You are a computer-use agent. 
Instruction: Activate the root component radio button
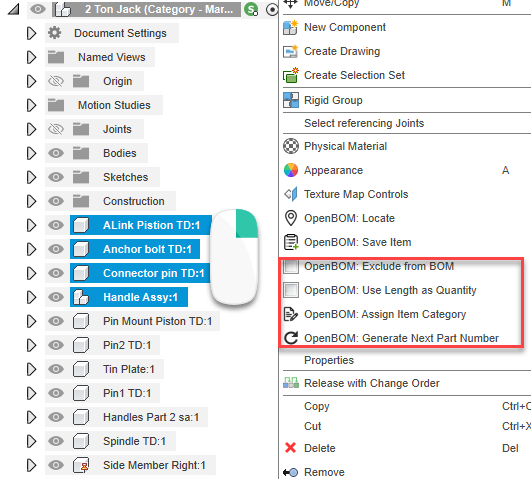[x=272, y=9]
